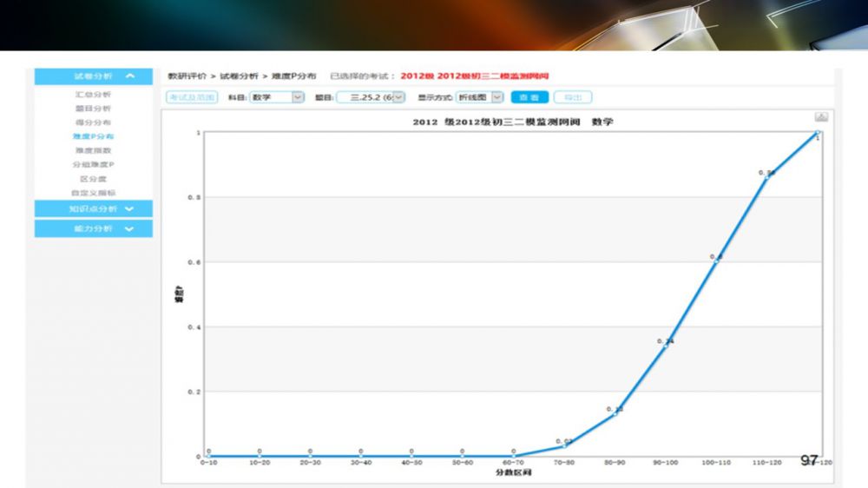Collapse the 试卷分析 sidebar section
The image size is (868, 488).
click(129, 76)
